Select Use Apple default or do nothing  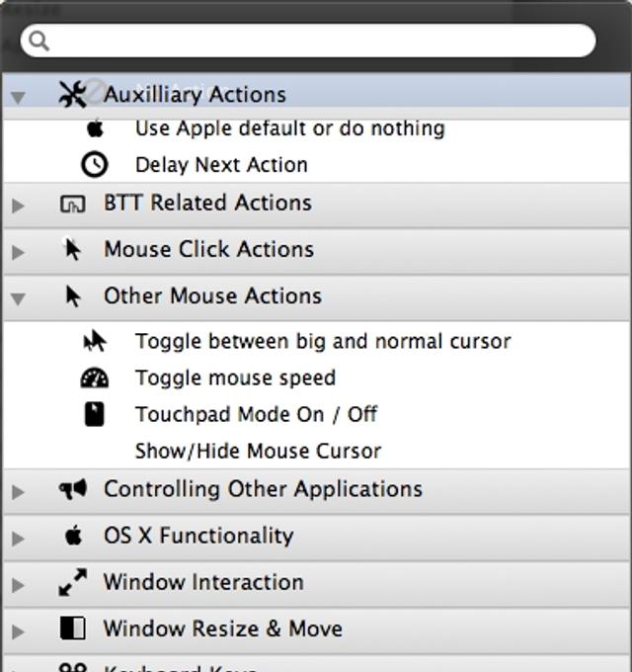(289, 128)
